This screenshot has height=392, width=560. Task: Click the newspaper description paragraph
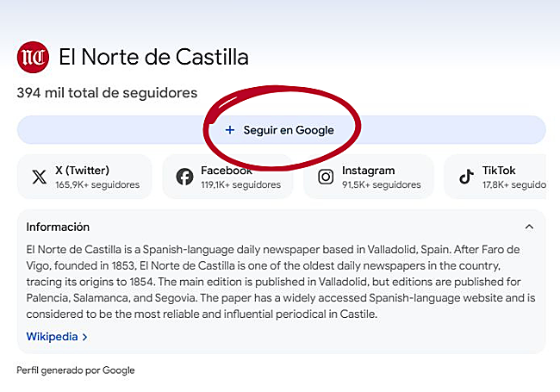[280, 282]
